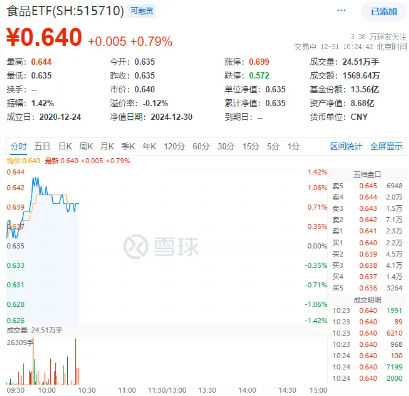Image resolution: width=409 pixels, height=396 pixels.
Task: Select the 分时 chart tab
Action: click(18, 146)
